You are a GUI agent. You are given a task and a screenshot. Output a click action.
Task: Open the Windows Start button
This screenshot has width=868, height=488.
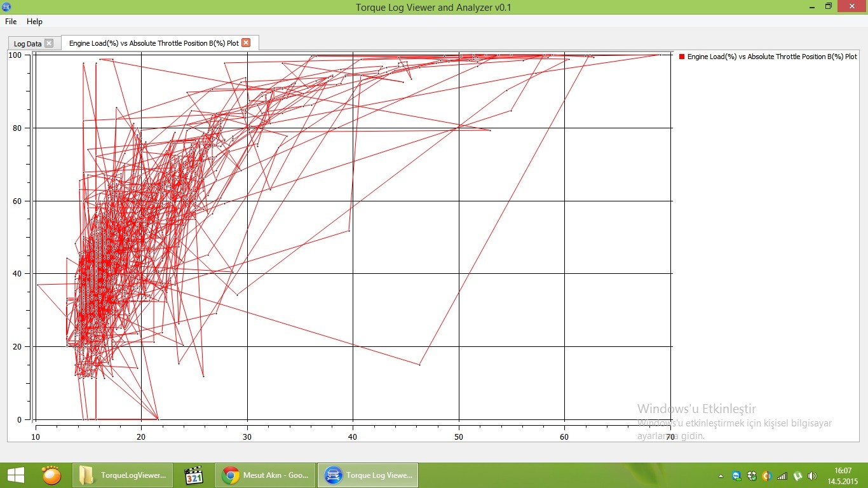click(x=15, y=475)
